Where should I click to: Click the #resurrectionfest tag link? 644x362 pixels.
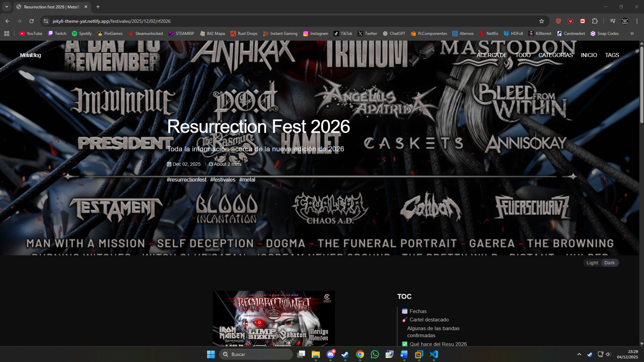click(187, 180)
